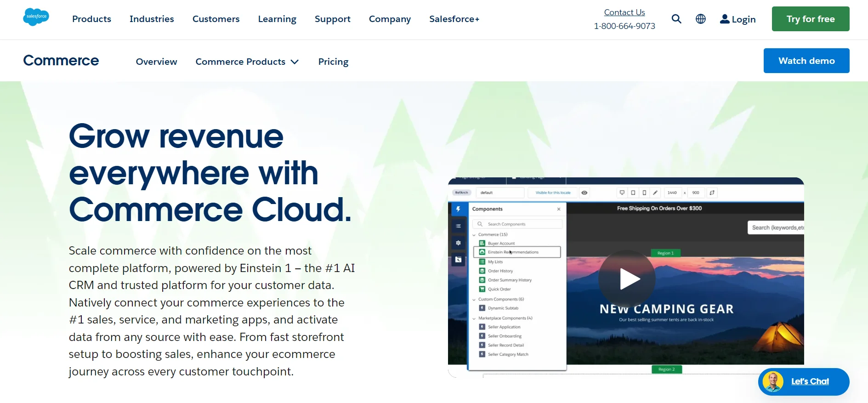The height and width of the screenshot is (403, 868).
Task: Collapse the Commerce (15) group
Action: [474, 235]
